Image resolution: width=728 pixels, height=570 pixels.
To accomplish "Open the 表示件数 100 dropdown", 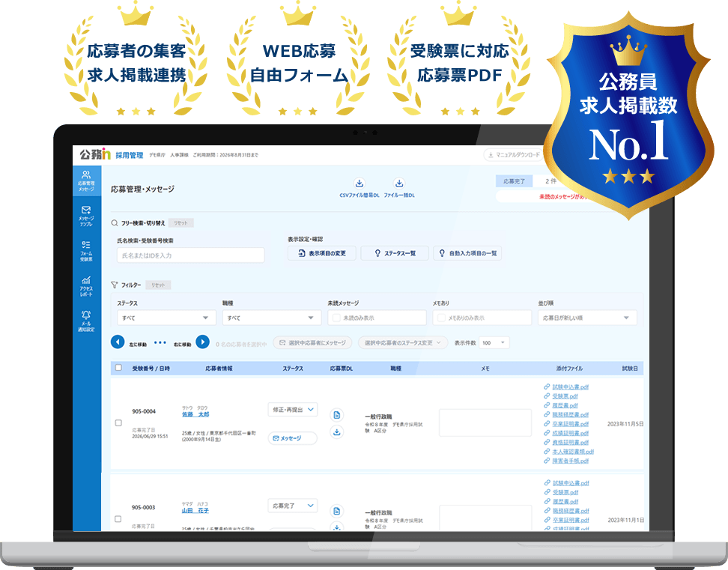I will tap(494, 343).
